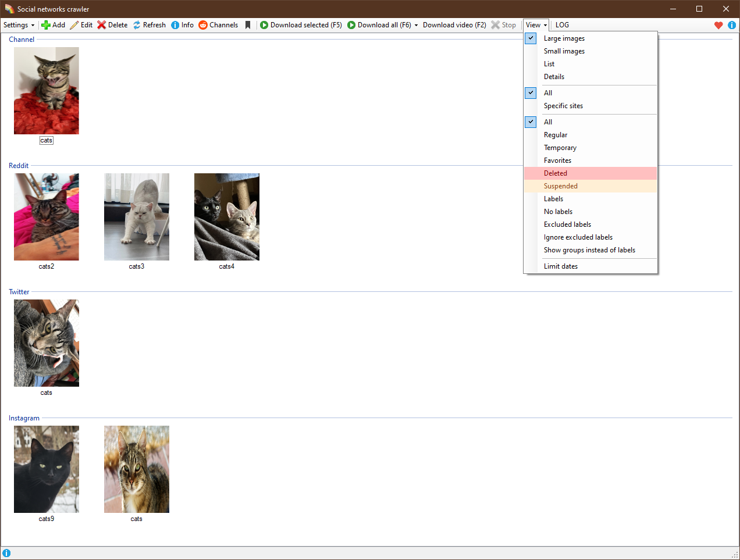The height and width of the screenshot is (560, 740).
Task: Click the bookmark icon in toolbar
Action: (x=248, y=25)
